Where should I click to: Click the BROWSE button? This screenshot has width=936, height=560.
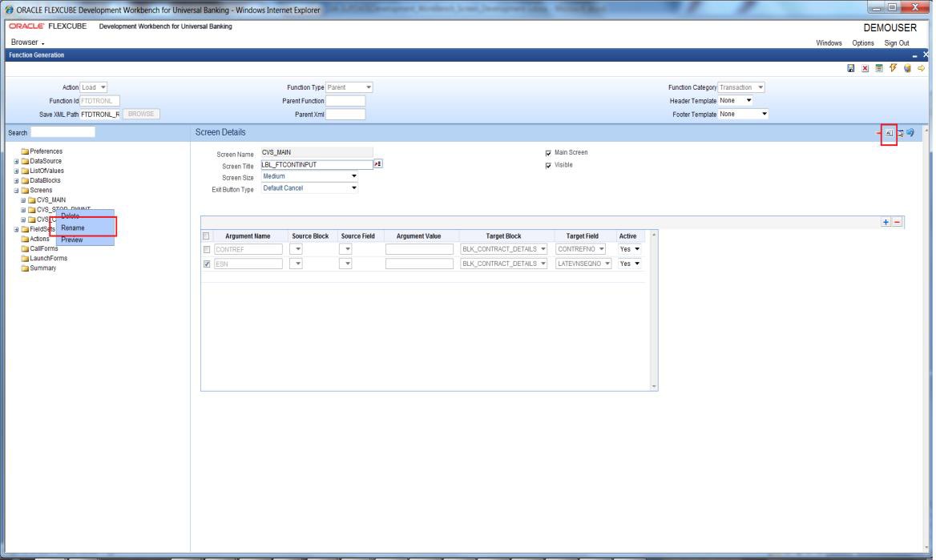141,114
